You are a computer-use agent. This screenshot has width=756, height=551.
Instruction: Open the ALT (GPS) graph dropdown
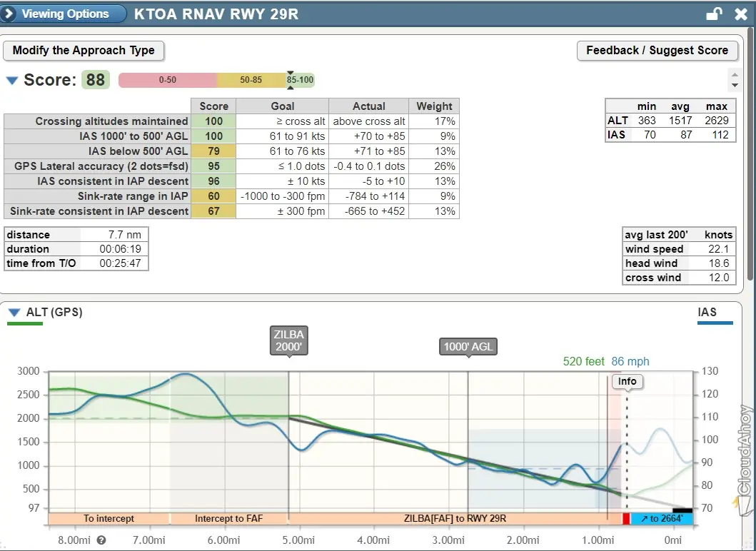14,312
